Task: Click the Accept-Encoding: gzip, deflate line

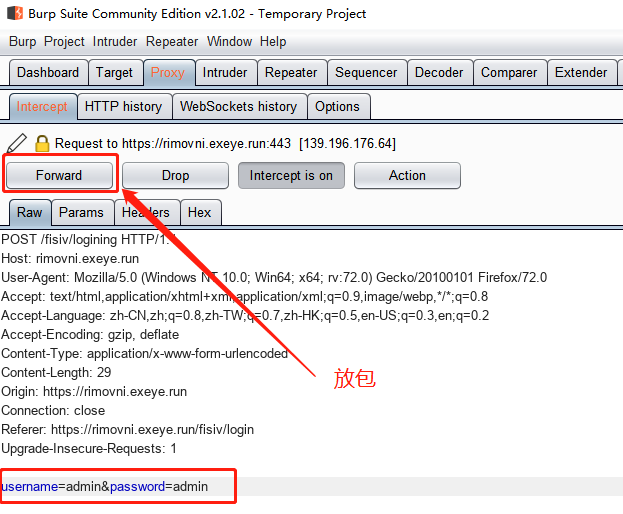Action: [90, 334]
